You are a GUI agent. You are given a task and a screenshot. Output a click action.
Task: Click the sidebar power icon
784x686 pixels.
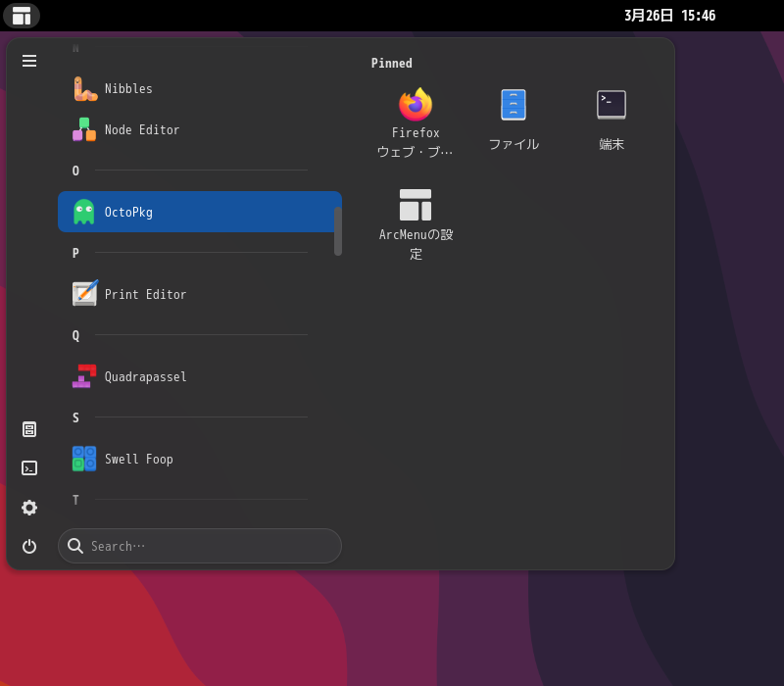29,546
